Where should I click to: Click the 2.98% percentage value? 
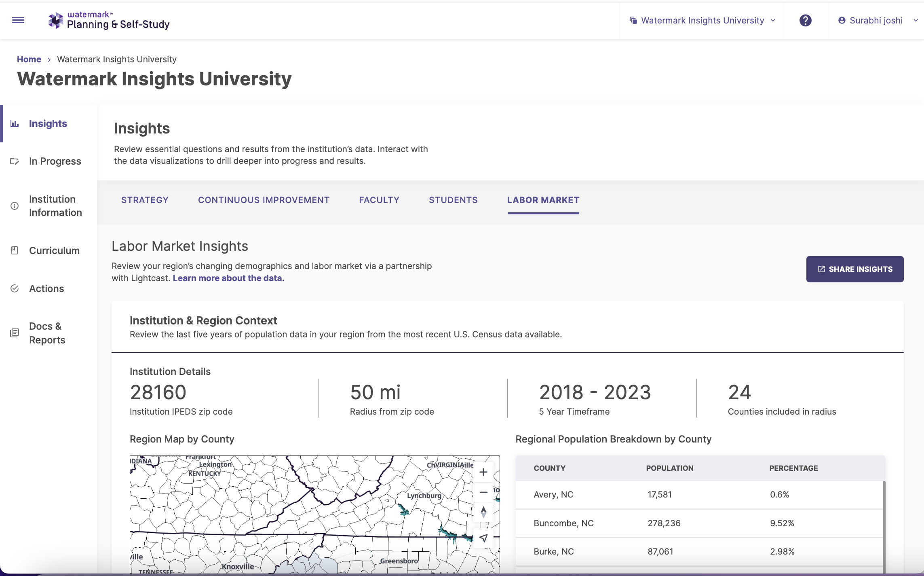(x=782, y=552)
